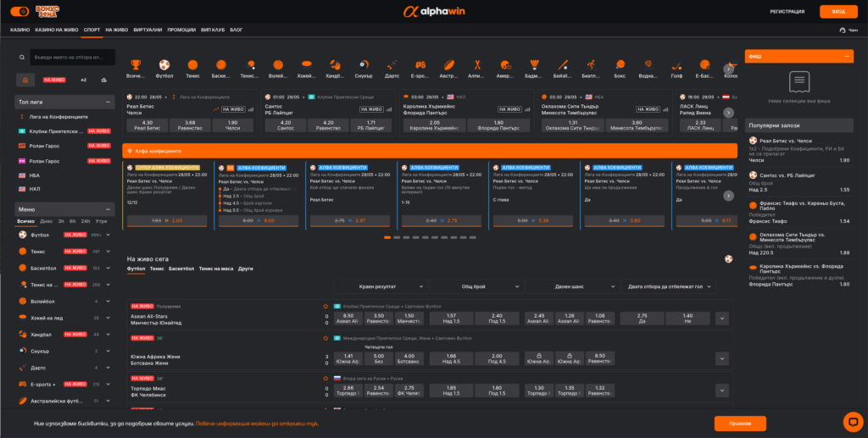Switch to Баскетбол tab under На живо сега
The height and width of the screenshot is (438, 868).
181,269
